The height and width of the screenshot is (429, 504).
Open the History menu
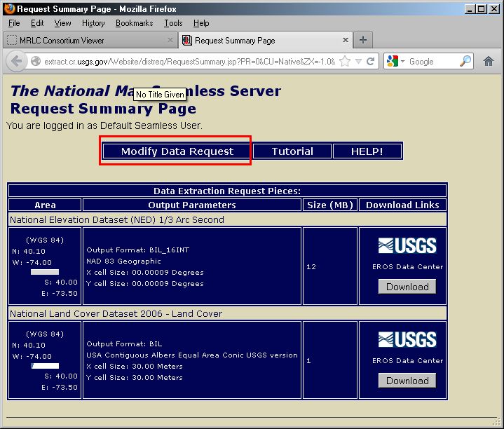93,23
